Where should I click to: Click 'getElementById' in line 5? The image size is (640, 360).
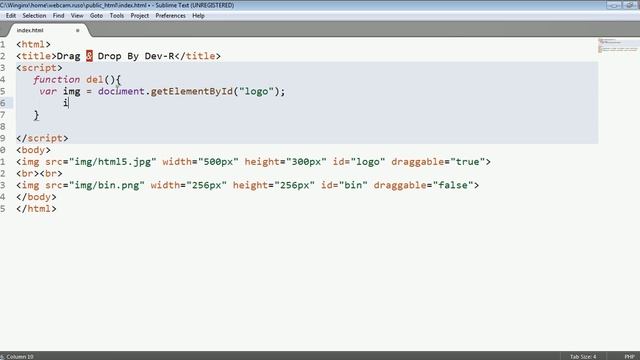point(192,91)
